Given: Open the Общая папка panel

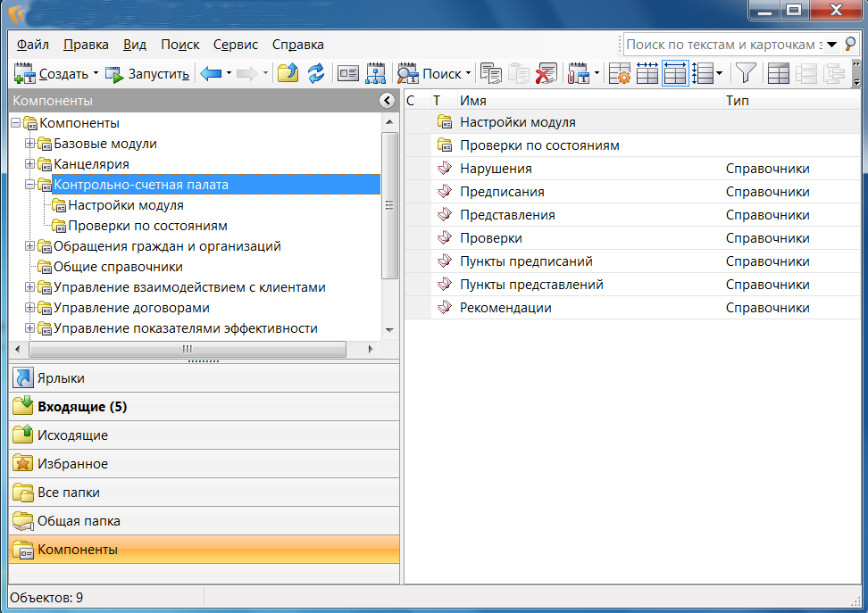Looking at the screenshot, I should coord(204,520).
